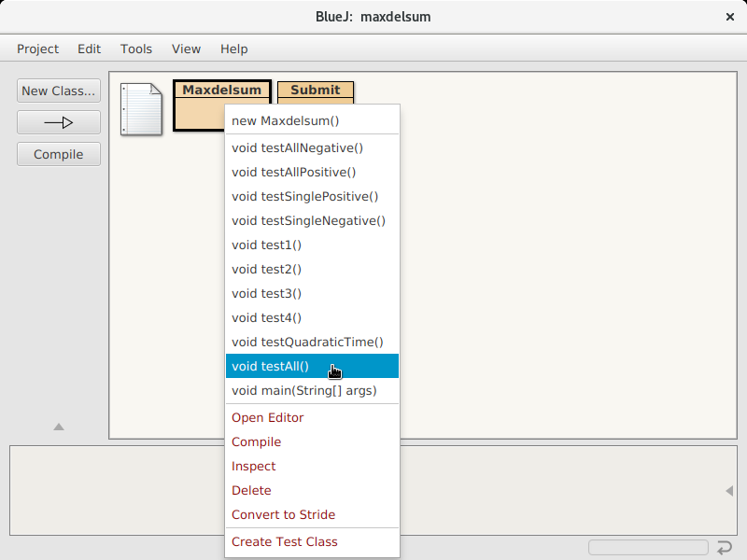This screenshot has height=560, width=747.
Task: Choose Open Editor from context menu
Action: pos(312,417)
